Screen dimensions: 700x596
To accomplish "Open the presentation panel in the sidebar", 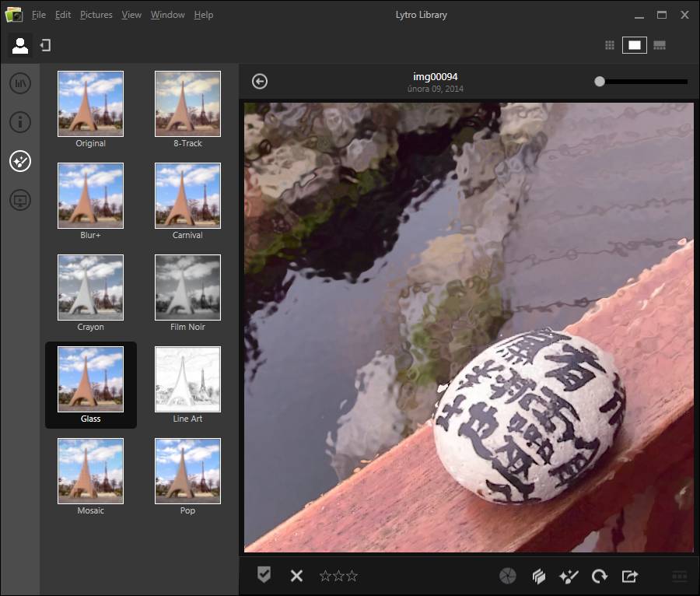I will pyautogui.click(x=20, y=201).
